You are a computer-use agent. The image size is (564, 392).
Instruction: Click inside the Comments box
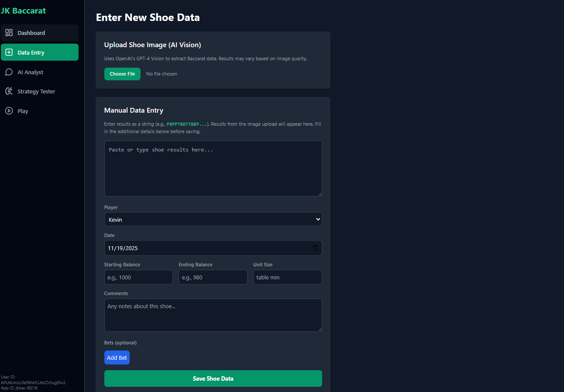click(x=213, y=315)
